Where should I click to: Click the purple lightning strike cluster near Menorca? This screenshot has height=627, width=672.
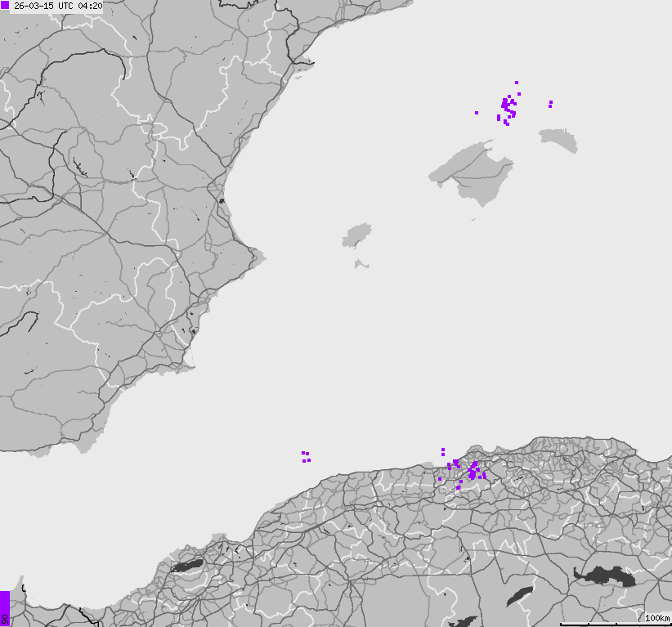pos(507,105)
